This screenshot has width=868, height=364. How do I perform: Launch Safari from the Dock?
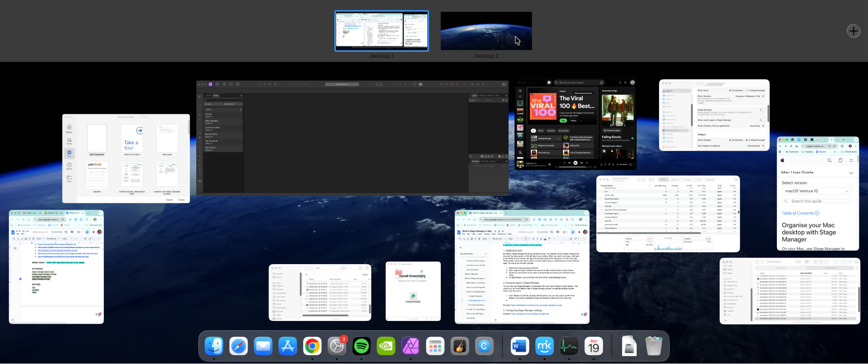pos(238,346)
